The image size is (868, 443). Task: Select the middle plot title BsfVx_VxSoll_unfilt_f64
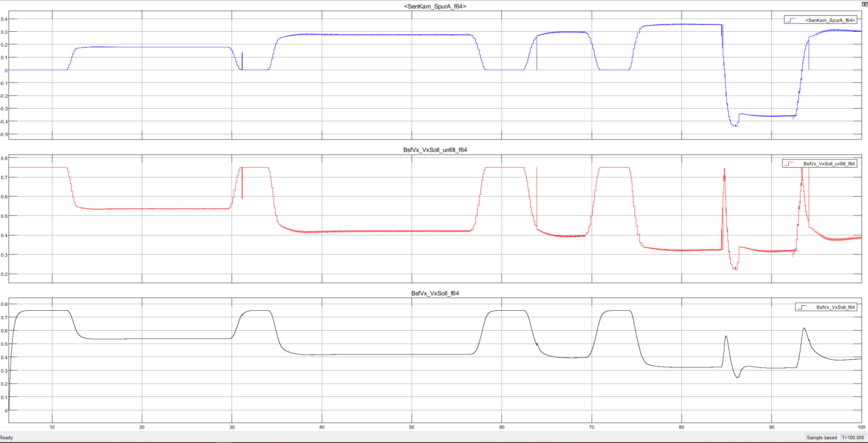(435, 150)
